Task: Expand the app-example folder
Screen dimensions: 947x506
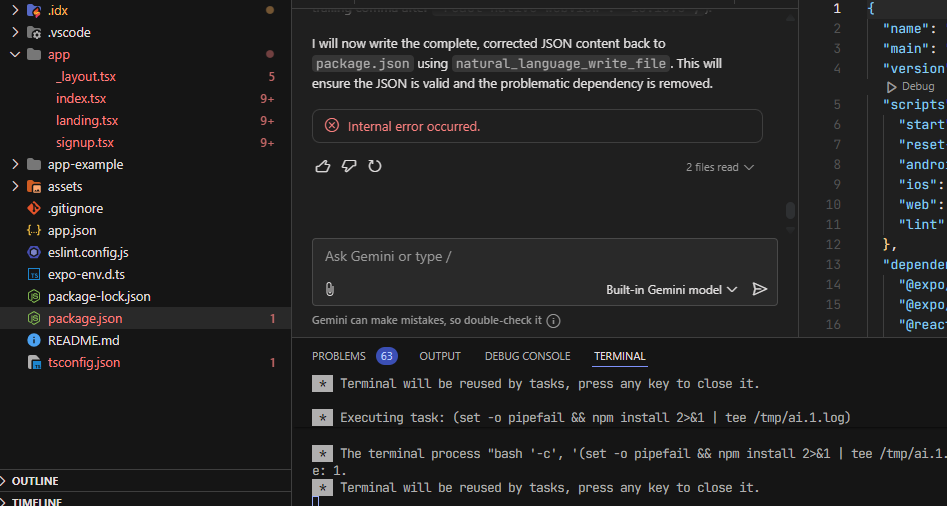Action: [x=14, y=164]
